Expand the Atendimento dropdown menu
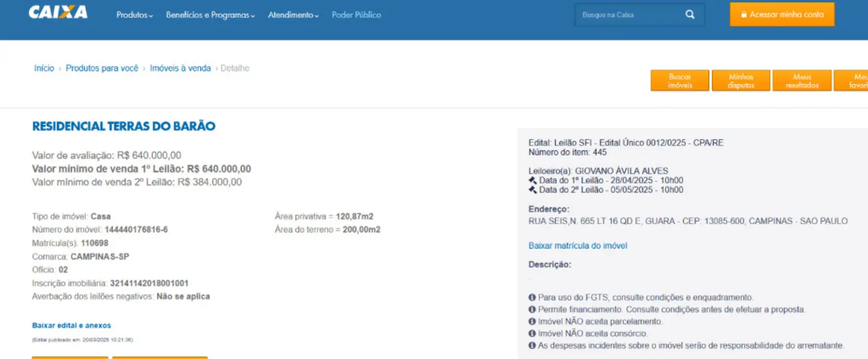Screen dimensions: 868x359 pos(293,15)
